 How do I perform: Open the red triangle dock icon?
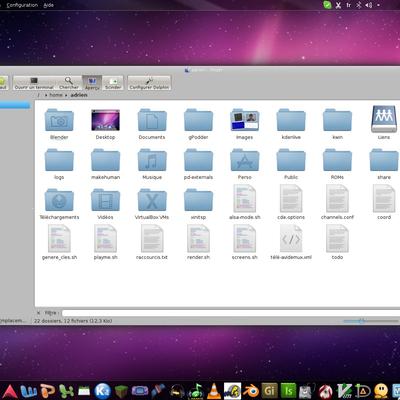point(10,392)
